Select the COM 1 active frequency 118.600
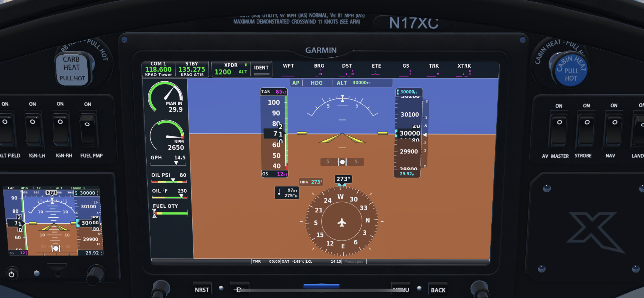644x298 pixels. point(158,69)
